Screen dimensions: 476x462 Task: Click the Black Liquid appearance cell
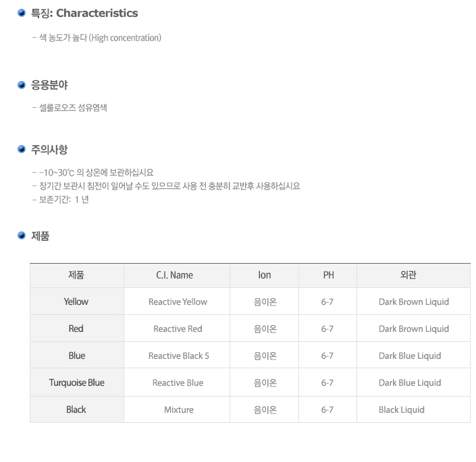401,409
